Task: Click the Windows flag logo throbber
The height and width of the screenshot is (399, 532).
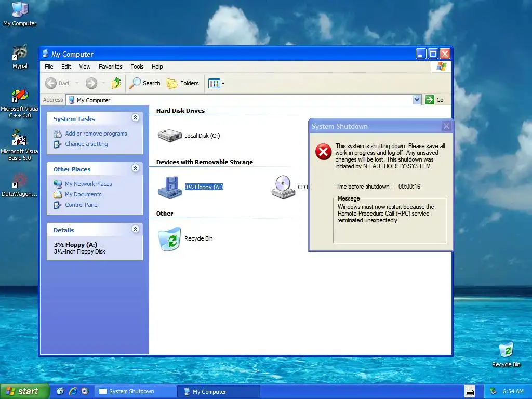Action: tap(442, 66)
